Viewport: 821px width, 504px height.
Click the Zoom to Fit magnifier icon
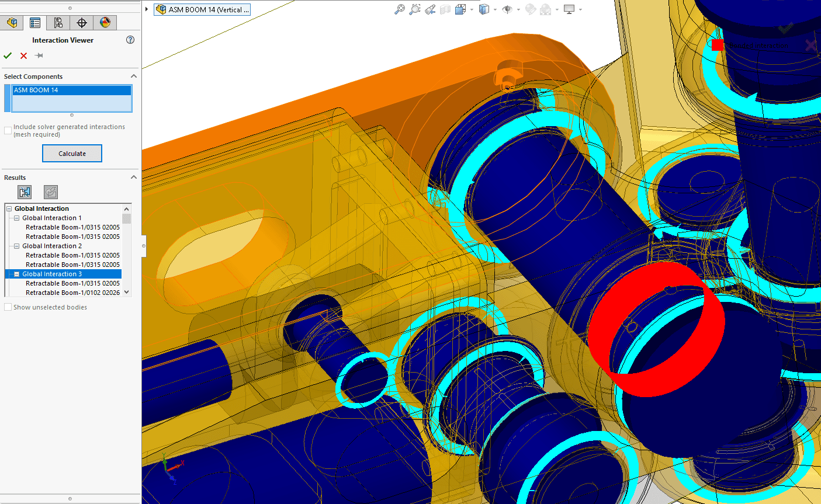[400, 9]
